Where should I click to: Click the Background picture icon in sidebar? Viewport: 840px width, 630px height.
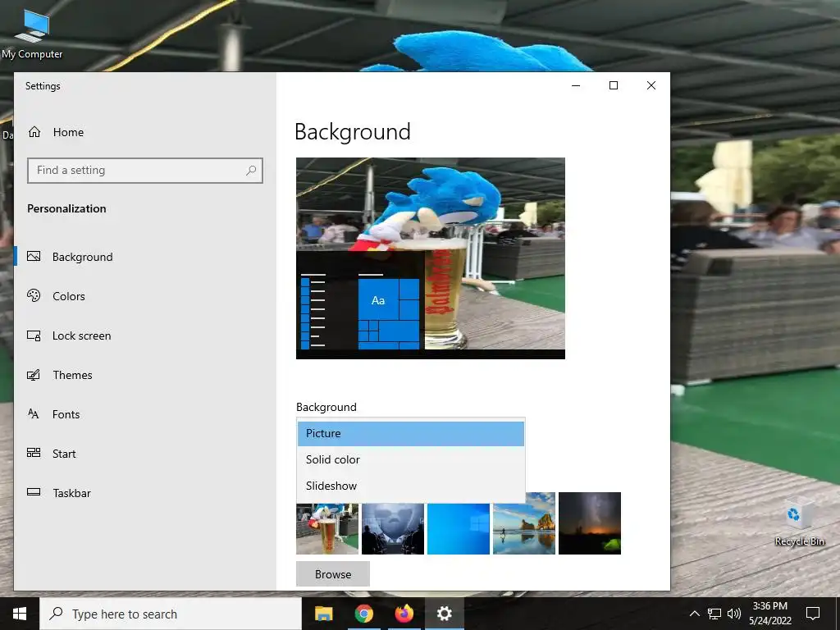coord(34,256)
